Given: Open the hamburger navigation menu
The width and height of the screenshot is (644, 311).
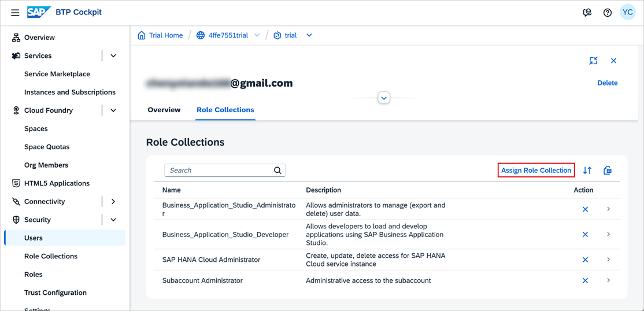Looking at the screenshot, I should pyautogui.click(x=15, y=12).
